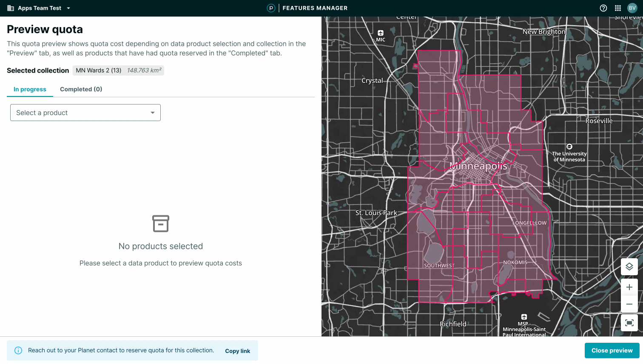Click the LONGFELLOW neighborhood label
Image resolution: width=643 pixels, height=364 pixels.
(529, 223)
